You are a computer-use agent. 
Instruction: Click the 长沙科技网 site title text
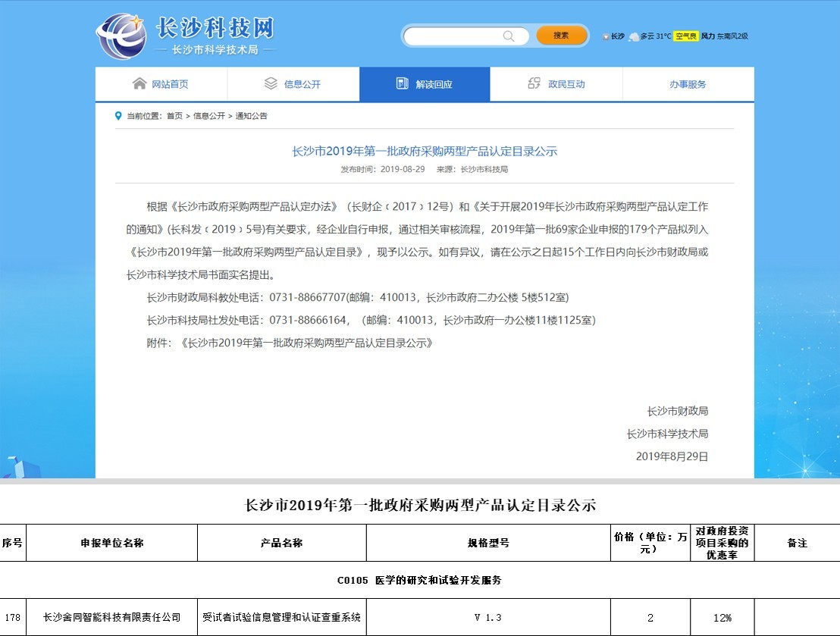pos(214,28)
